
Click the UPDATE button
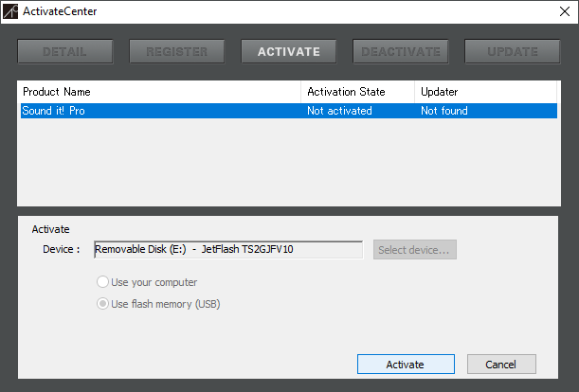coord(513,52)
